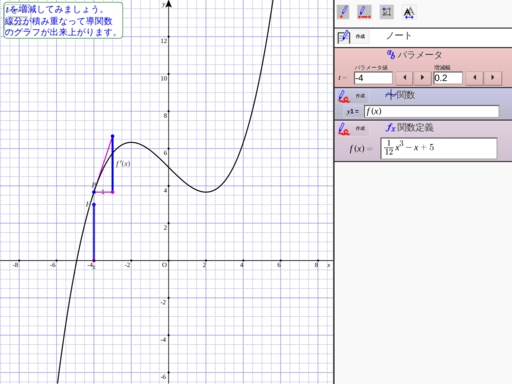Click the x-axis tick label 8
Screen dimensions: 512x384
[x=316, y=265]
